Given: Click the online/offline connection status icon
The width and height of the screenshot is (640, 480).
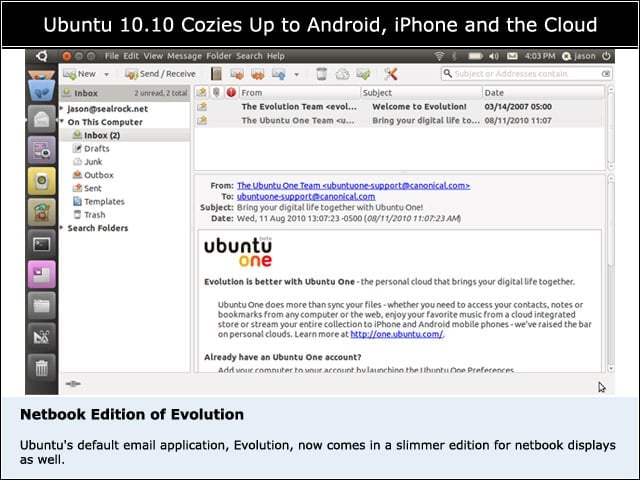Looking at the screenshot, I should pos(73,384).
